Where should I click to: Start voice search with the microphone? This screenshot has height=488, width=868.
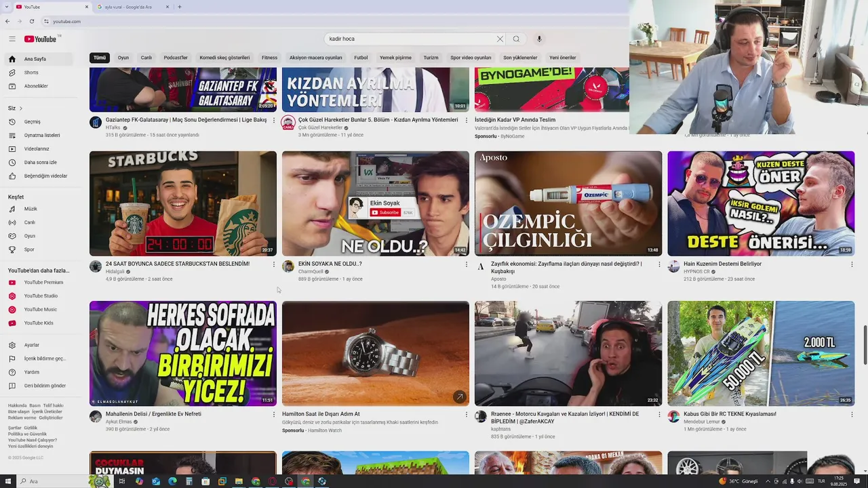click(x=539, y=39)
